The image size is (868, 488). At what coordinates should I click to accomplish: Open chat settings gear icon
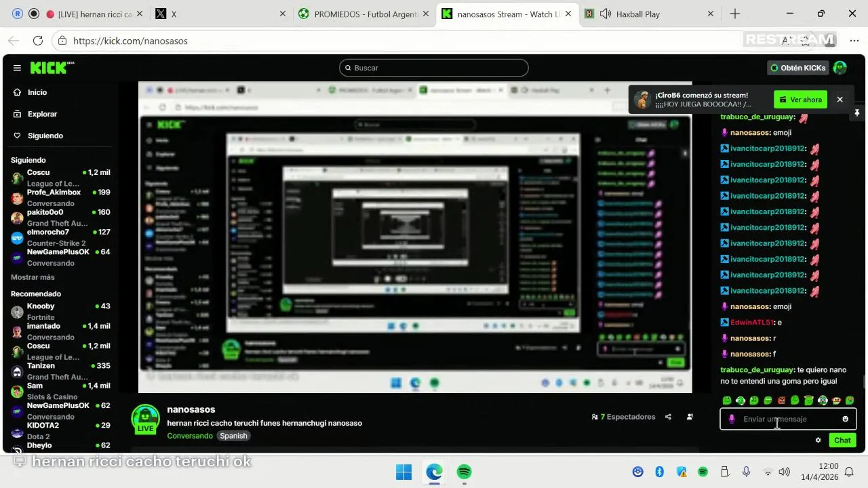[818, 440]
